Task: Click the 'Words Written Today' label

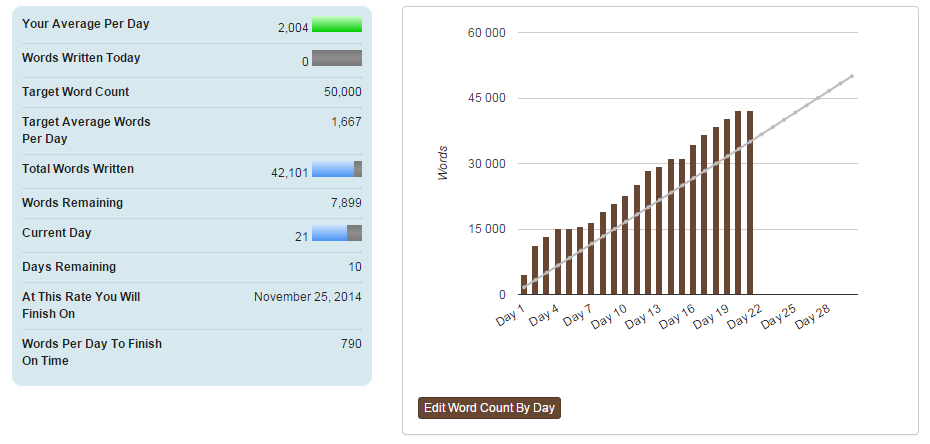Action: (x=81, y=58)
